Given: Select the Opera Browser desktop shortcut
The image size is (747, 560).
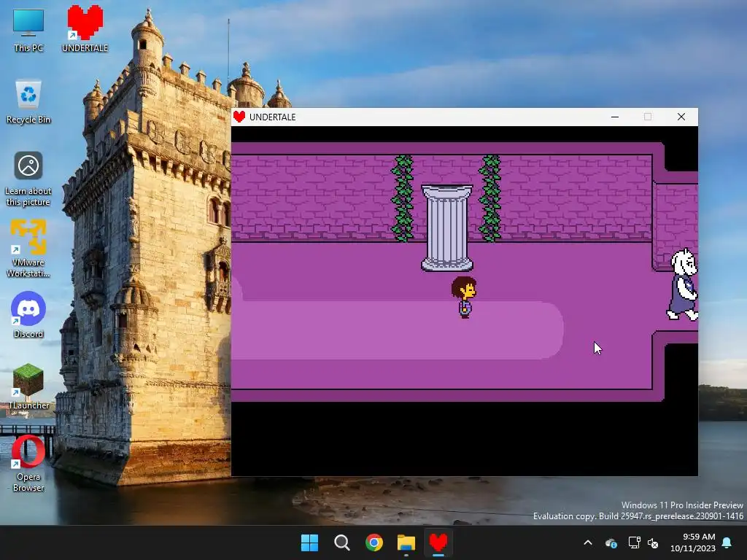Looking at the screenshot, I should [28, 463].
